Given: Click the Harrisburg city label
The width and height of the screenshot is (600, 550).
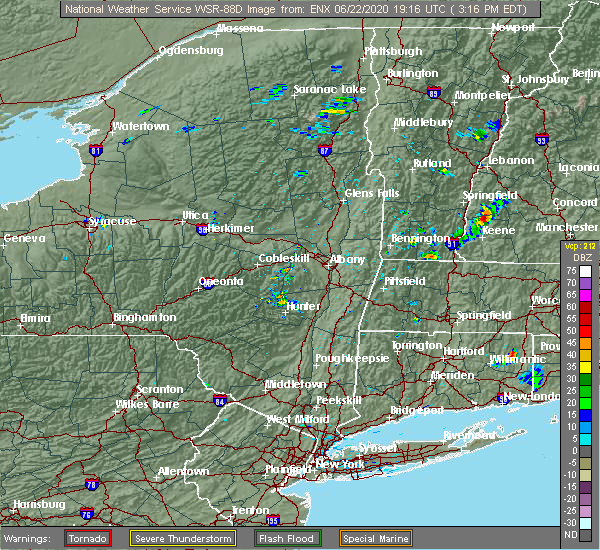Looking at the screenshot, I should tap(39, 504).
